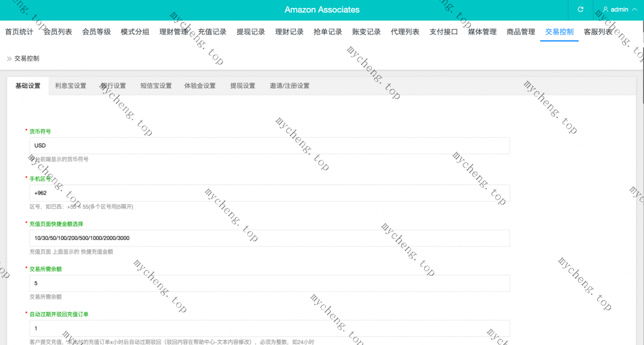This screenshot has width=644, height=345.
Task: Switch to the 邀请/注册设置 tab
Action: (x=289, y=86)
